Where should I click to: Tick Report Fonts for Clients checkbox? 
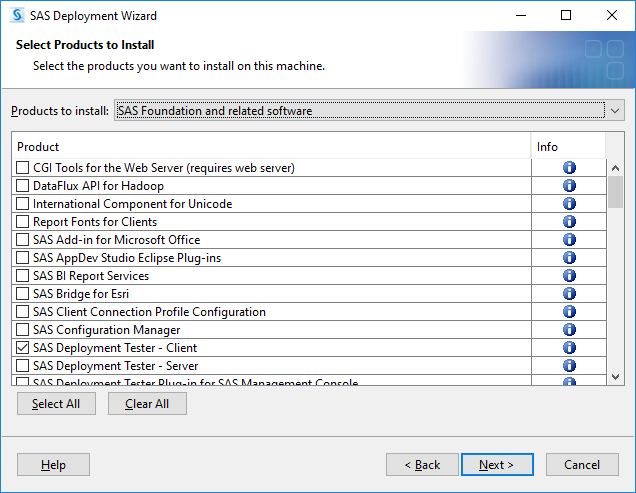pos(22,222)
